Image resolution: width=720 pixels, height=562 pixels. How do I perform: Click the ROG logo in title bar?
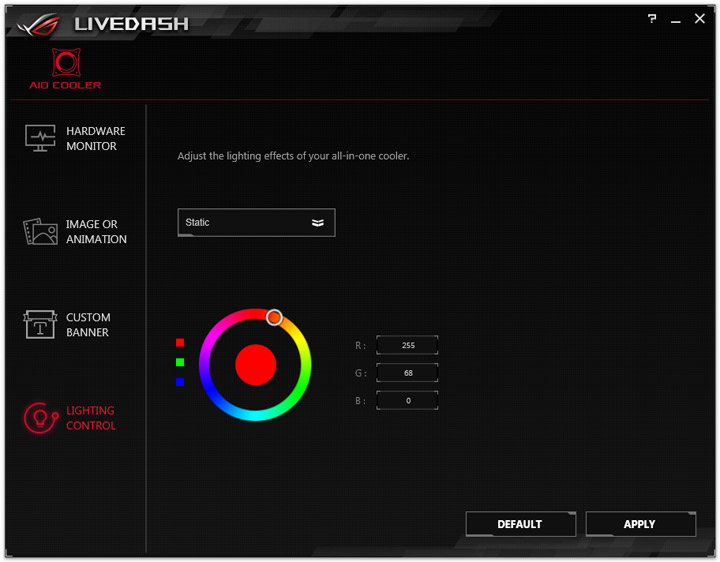tap(39, 24)
